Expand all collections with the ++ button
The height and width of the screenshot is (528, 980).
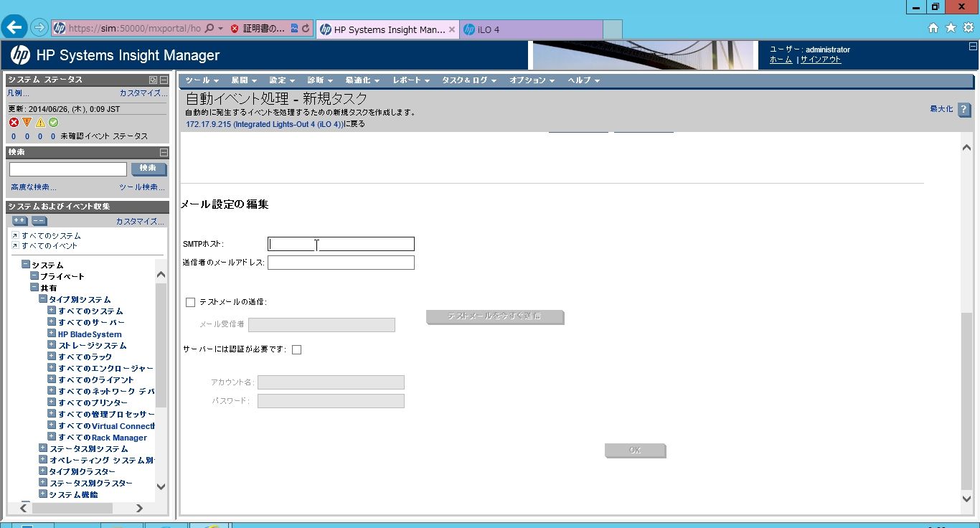[20, 221]
